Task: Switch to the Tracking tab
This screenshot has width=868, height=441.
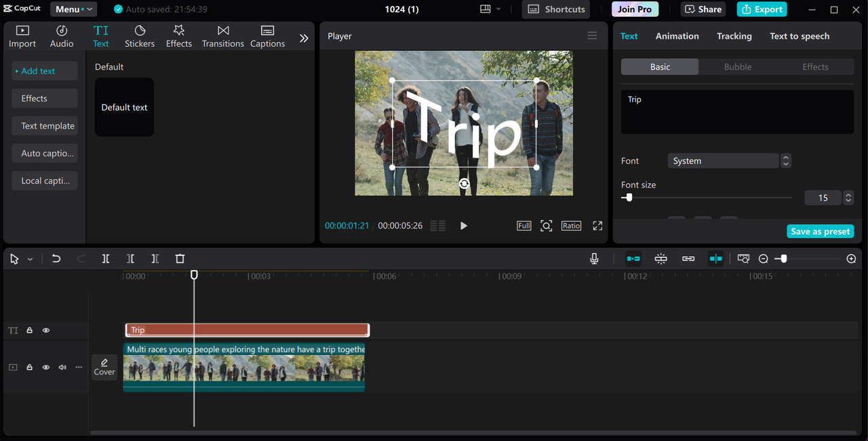Action: click(x=734, y=36)
